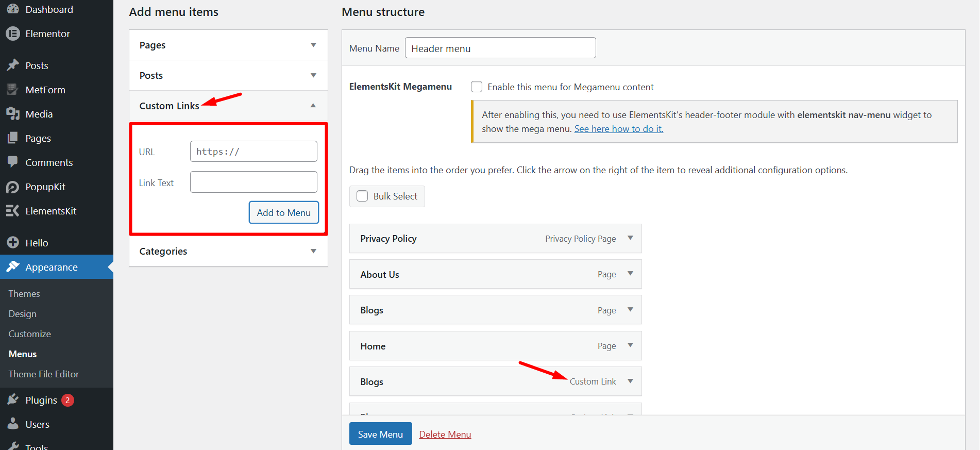Click the Delete Menu link
Viewport: 980px width, 450px height.
(445, 434)
